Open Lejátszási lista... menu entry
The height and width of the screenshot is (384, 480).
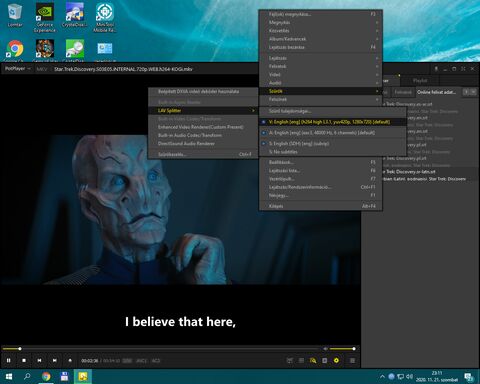pyautogui.click(x=321, y=171)
